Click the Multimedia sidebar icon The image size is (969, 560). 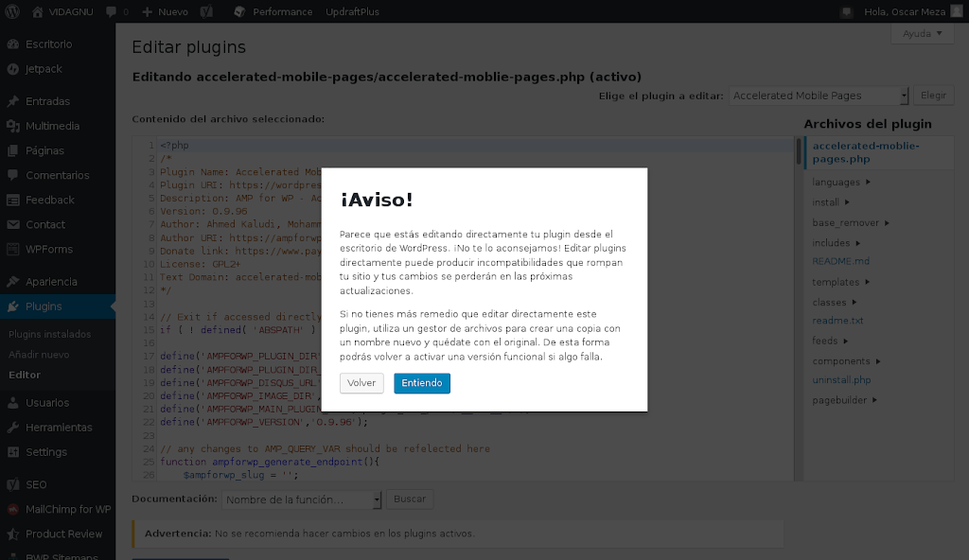pyautogui.click(x=13, y=126)
